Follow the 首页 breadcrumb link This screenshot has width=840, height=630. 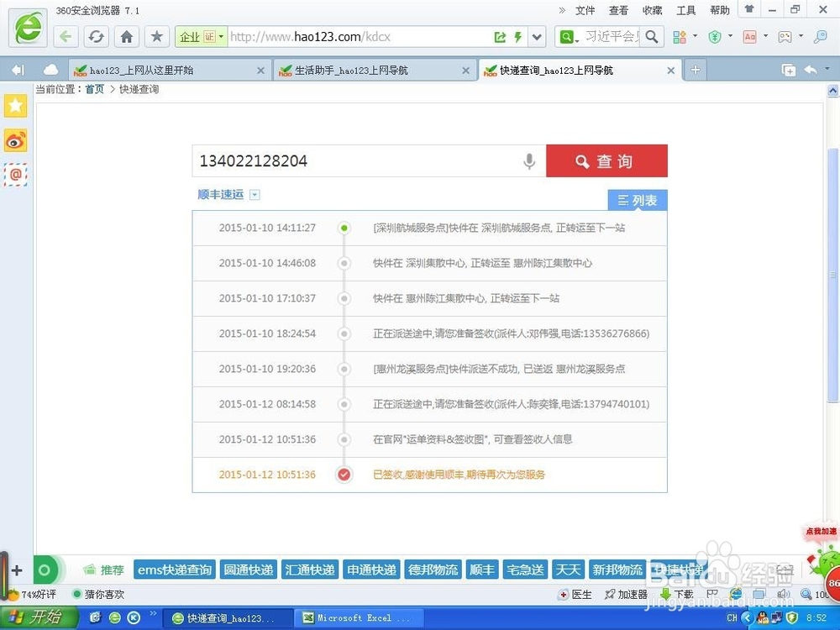coord(95,89)
